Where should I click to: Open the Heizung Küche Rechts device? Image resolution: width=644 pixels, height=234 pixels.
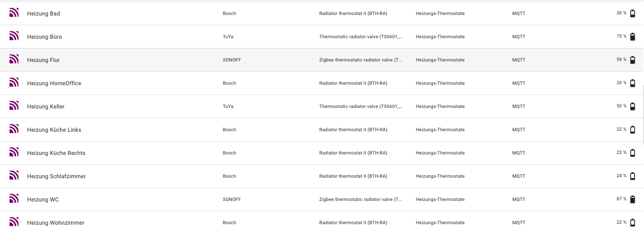[x=56, y=153]
